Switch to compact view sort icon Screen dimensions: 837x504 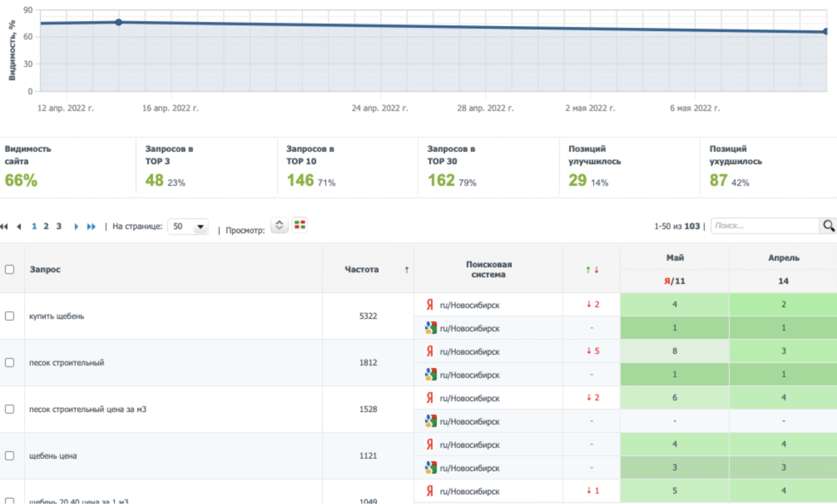click(x=279, y=225)
